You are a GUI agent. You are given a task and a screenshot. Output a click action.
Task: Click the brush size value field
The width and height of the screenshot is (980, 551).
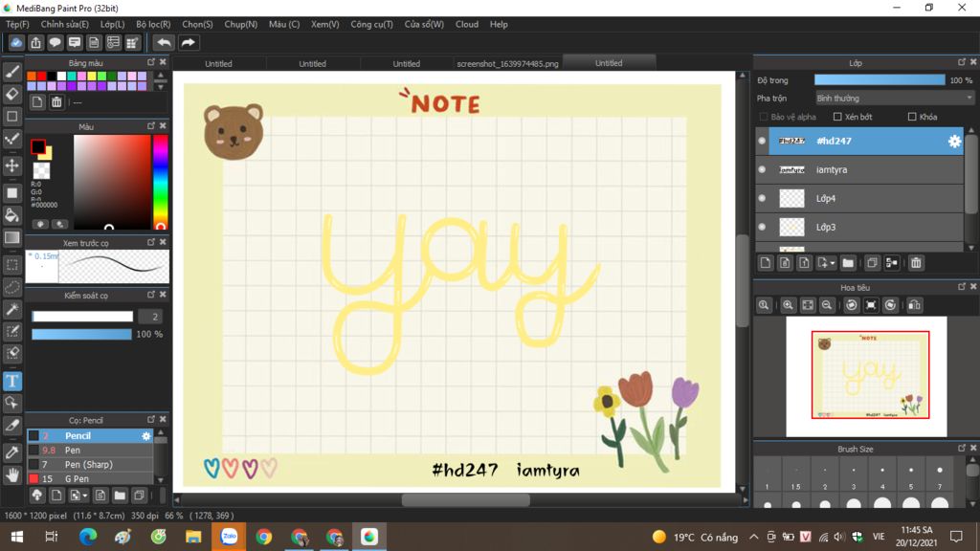(150, 317)
